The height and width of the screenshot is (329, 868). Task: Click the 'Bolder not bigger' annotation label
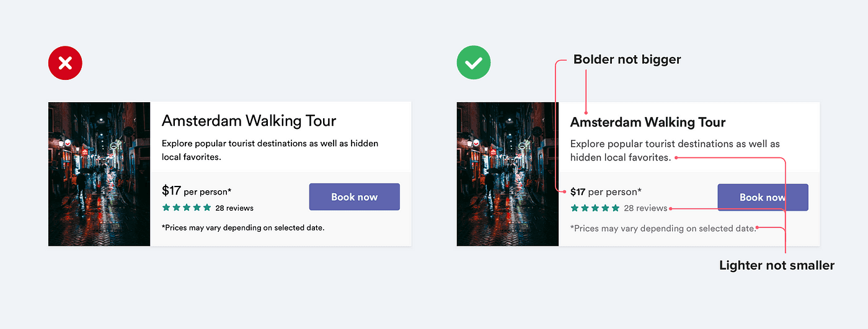point(627,59)
